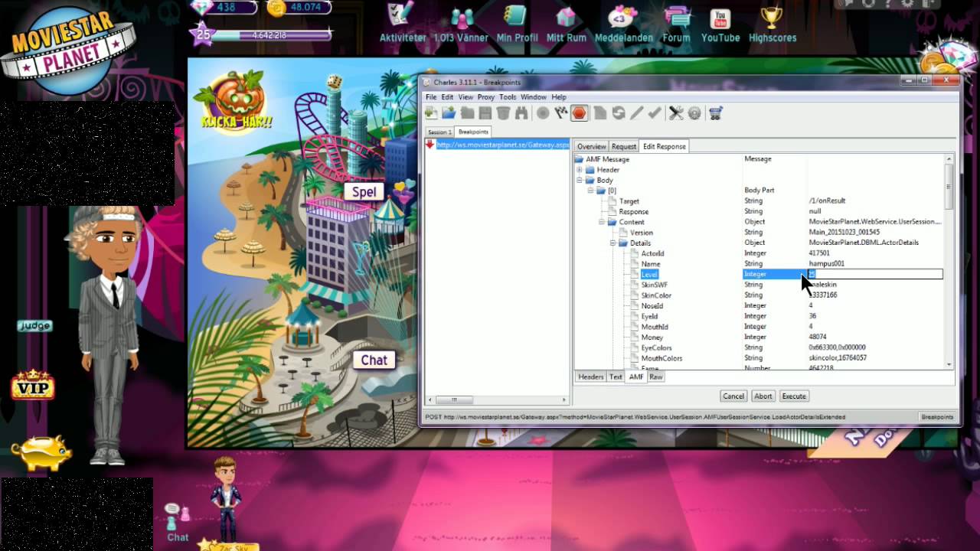
Task: Toggle the red Breakpoints stop-sign icon
Action: tap(579, 113)
